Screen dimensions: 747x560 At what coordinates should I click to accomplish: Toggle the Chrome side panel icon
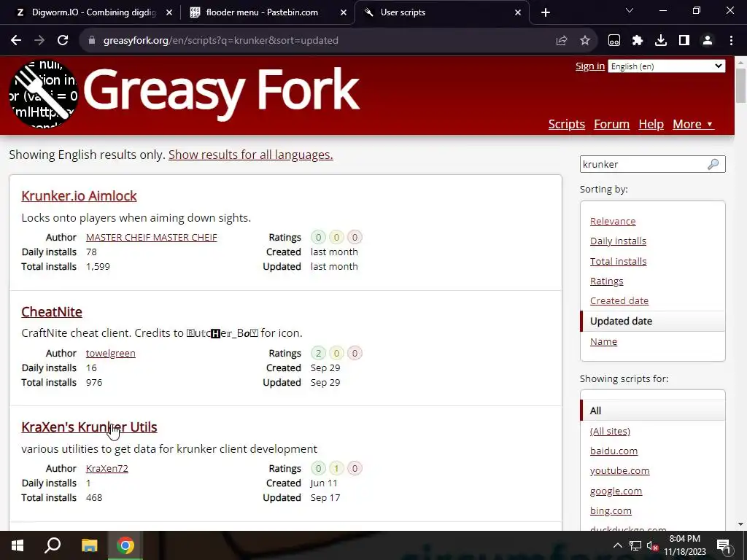pyautogui.click(x=684, y=41)
